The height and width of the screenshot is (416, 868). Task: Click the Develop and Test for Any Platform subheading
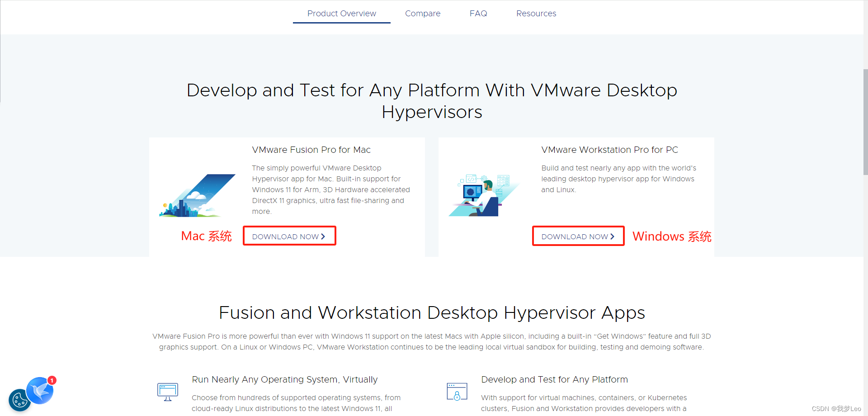(554, 379)
